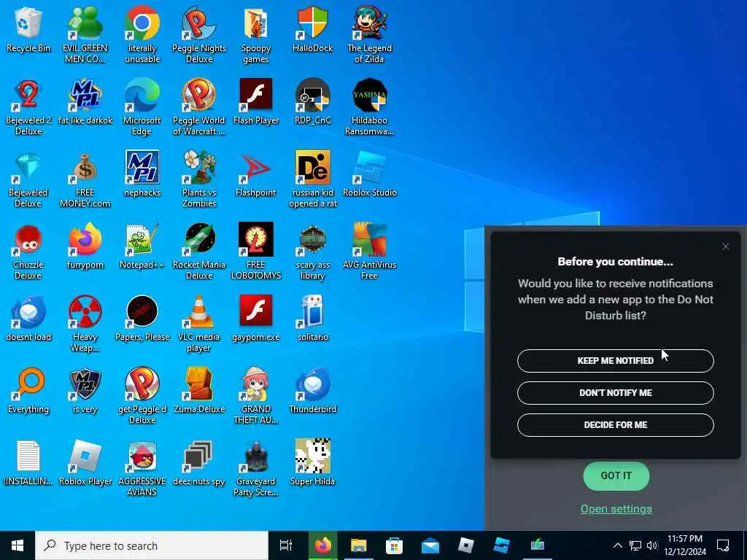
Task: Open File Explorer from taskbar
Action: [x=358, y=545]
